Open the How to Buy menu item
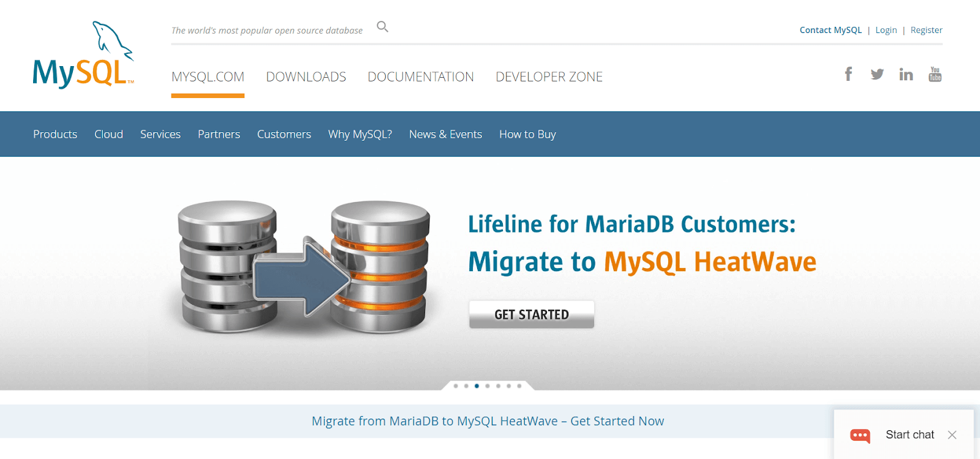 click(528, 134)
